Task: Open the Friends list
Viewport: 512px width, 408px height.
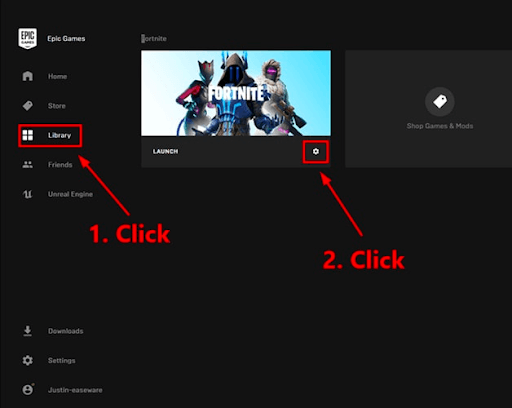Action: pos(60,165)
